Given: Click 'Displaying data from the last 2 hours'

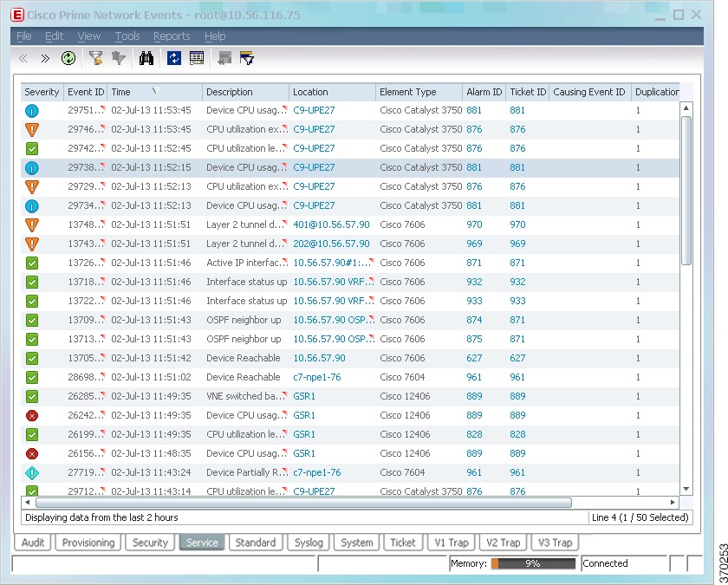Looking at the screenshot, I should [x=101, y=517].
